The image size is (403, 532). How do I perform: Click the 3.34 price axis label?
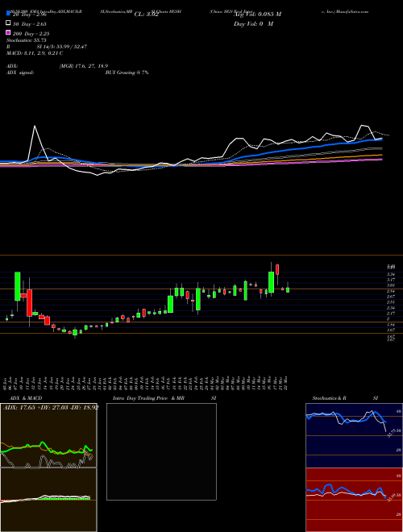coord(390,274)
